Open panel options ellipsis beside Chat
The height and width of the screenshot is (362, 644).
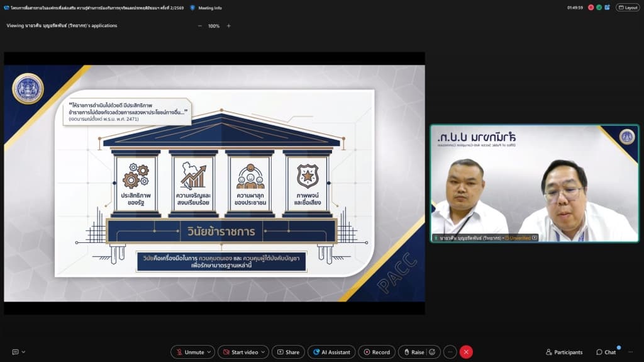click(630, 352)
